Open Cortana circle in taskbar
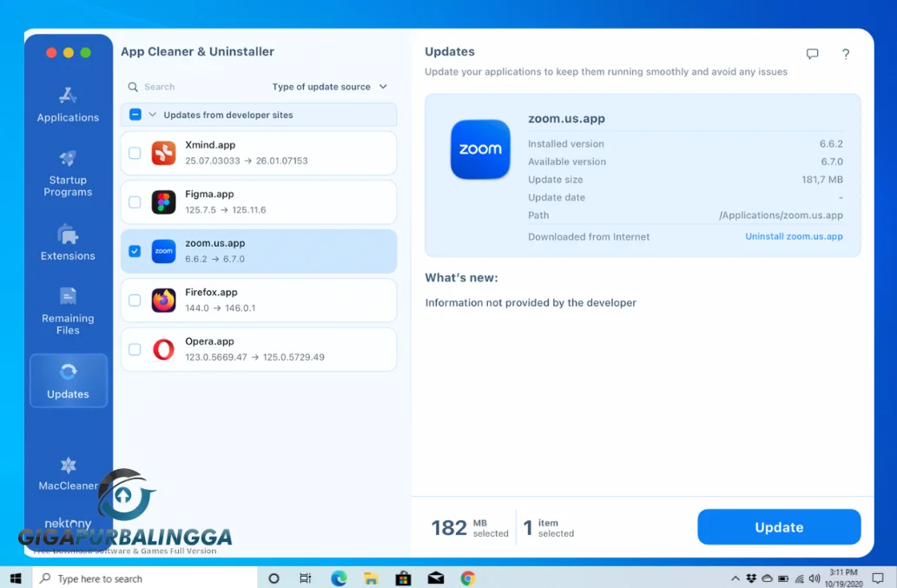This screenshot has width=897, height=588. point(274,578)
